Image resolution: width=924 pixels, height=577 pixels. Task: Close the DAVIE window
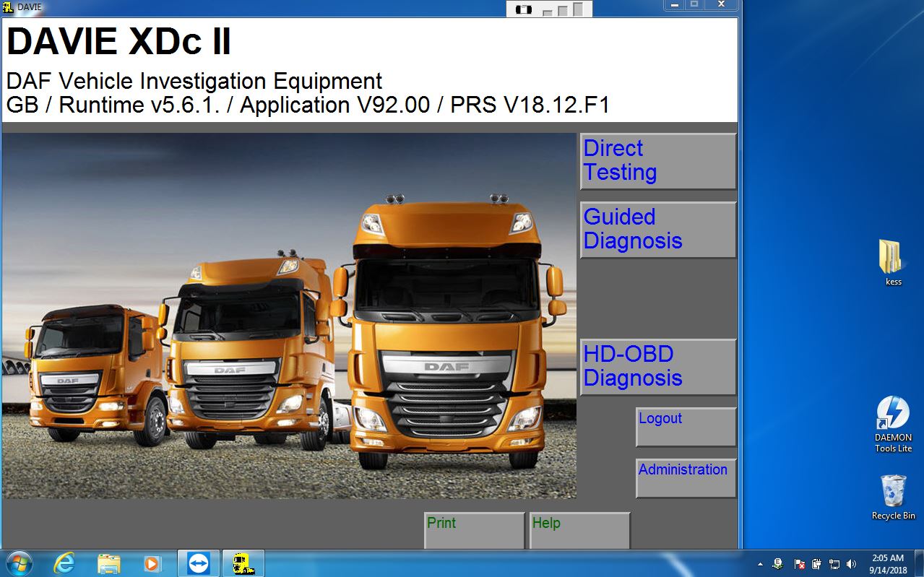tap(720, 4)
